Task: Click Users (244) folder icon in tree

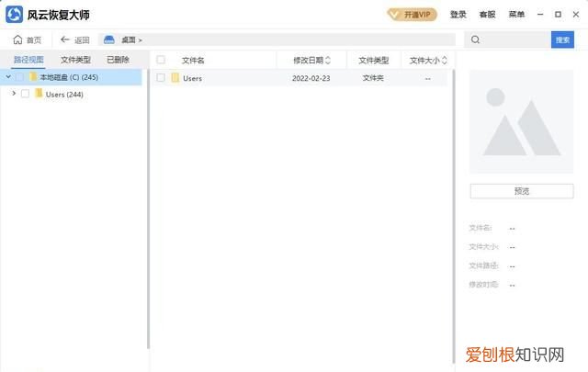Action: [39, 94]
